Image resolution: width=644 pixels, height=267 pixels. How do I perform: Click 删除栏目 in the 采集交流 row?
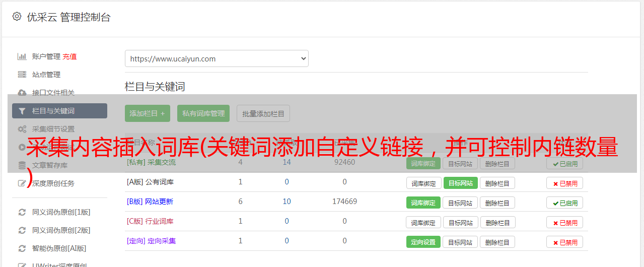pos(497,164)
